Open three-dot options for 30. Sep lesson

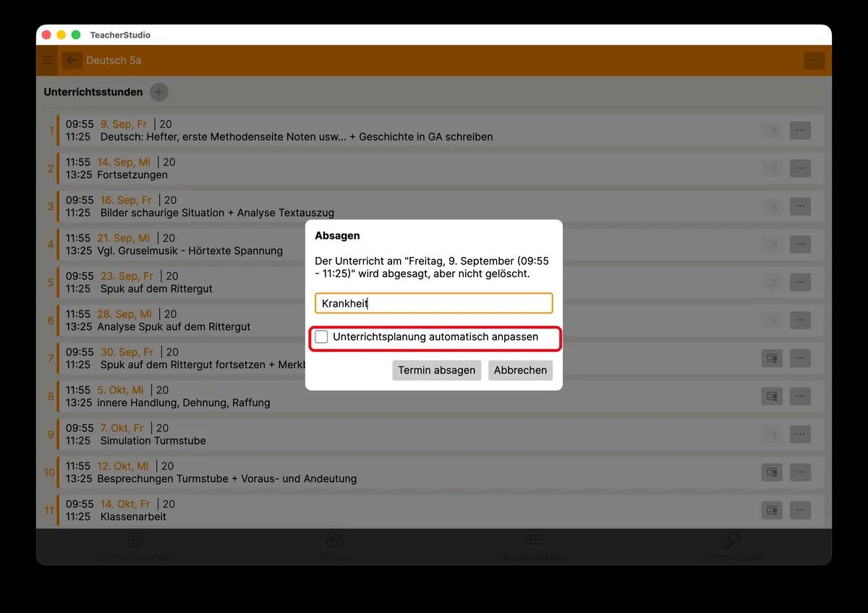[x=800, y=358]
